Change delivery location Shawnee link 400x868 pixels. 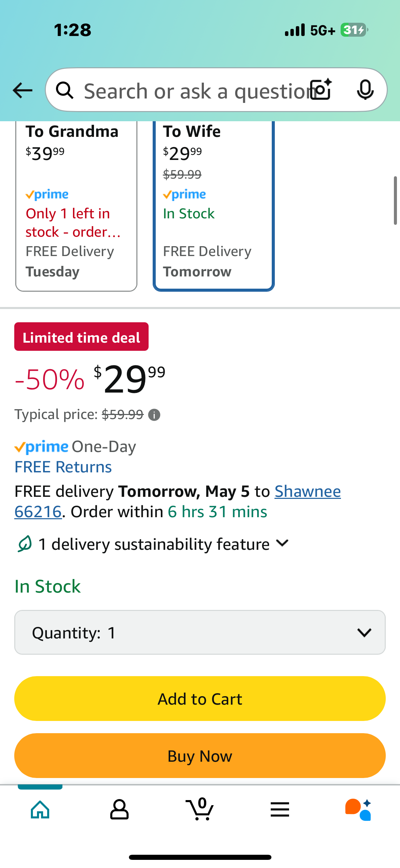coord(308,491)
